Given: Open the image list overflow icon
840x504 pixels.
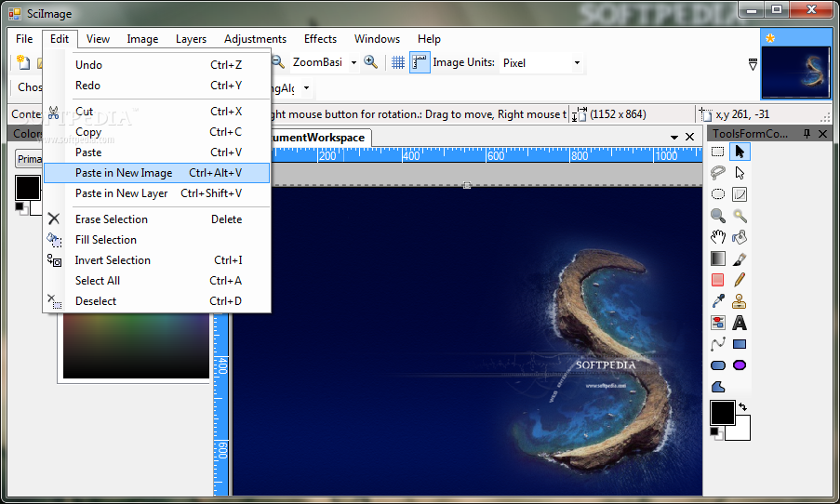Looking at the screenshot, I should [x=753, y=65].
